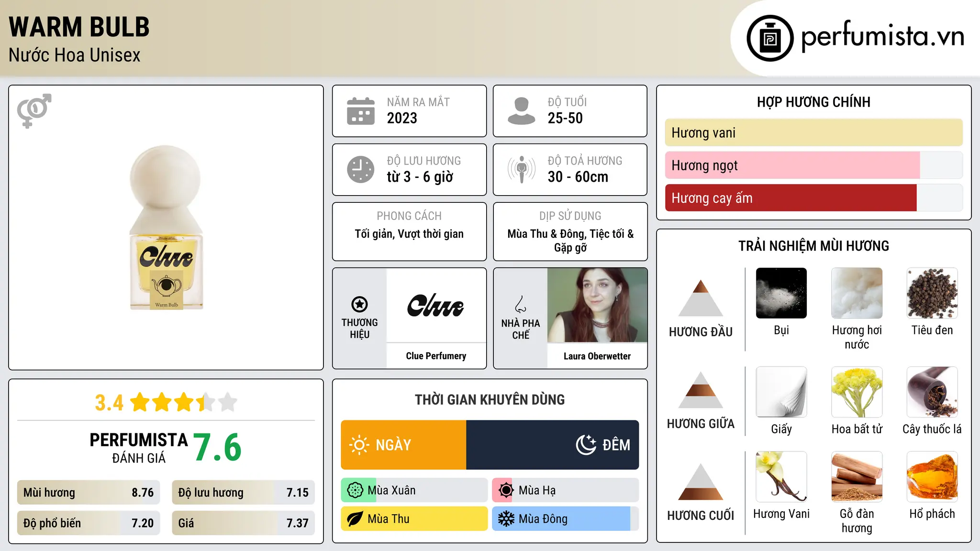Click the Clue brand logo image
The image size is (980, 551).
click(x=436, y=305)
